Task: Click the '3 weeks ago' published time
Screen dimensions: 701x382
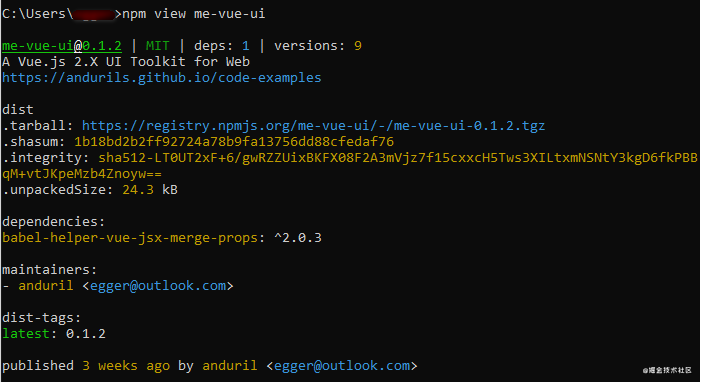Action: click(126, 365)
